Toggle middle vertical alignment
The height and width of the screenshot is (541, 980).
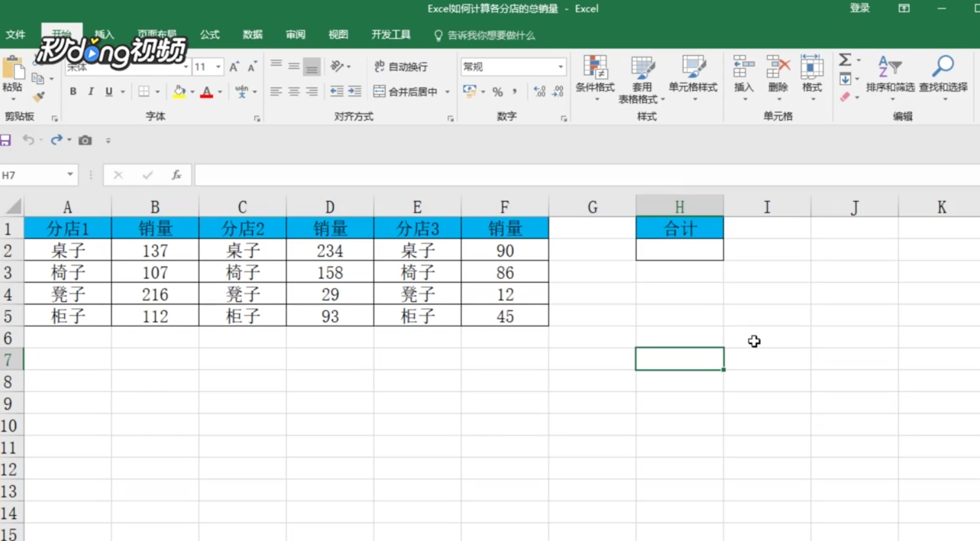pyautogui.click(x=294, y=66)
